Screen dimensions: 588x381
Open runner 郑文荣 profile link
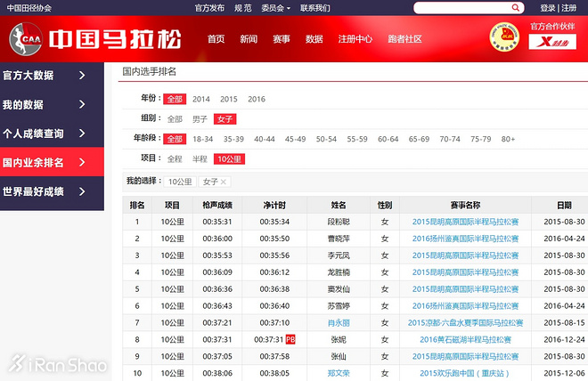click(339, 373)
